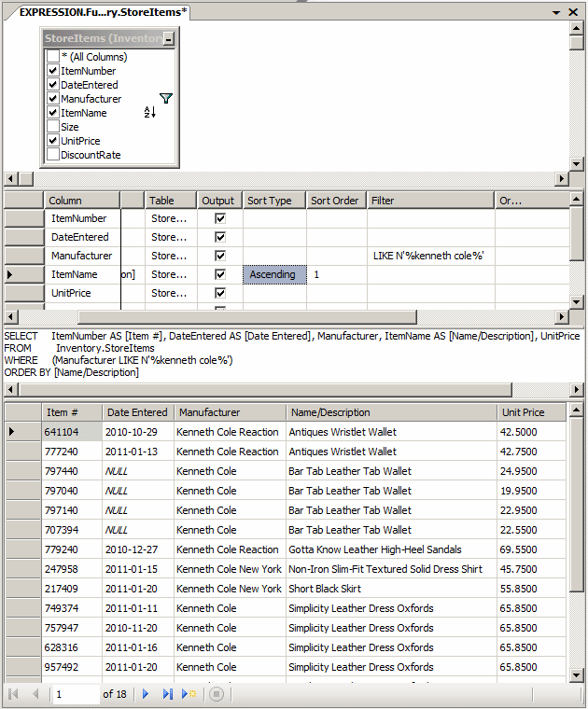Click unit price 19.9500 cell
The image size is (588, 709).
pos(531,491)
